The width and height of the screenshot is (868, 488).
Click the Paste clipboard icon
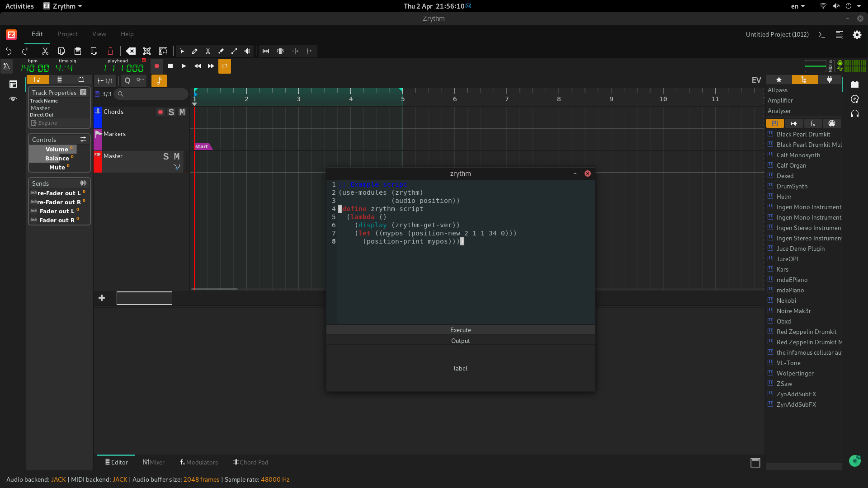(78, 51)
